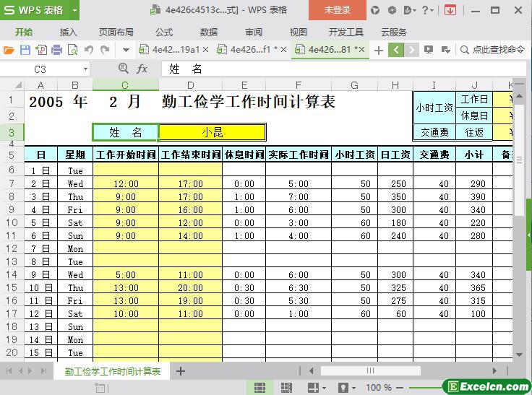This screenshot has width=532, height=395.
Task: Click the horizontal scrollbar left arrow
Action: (312, 371)
